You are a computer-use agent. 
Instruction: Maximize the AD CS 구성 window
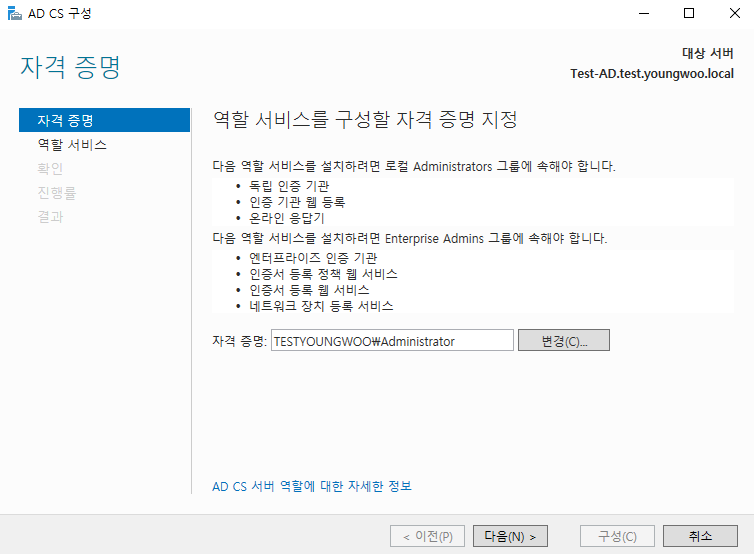click(689, 13)
